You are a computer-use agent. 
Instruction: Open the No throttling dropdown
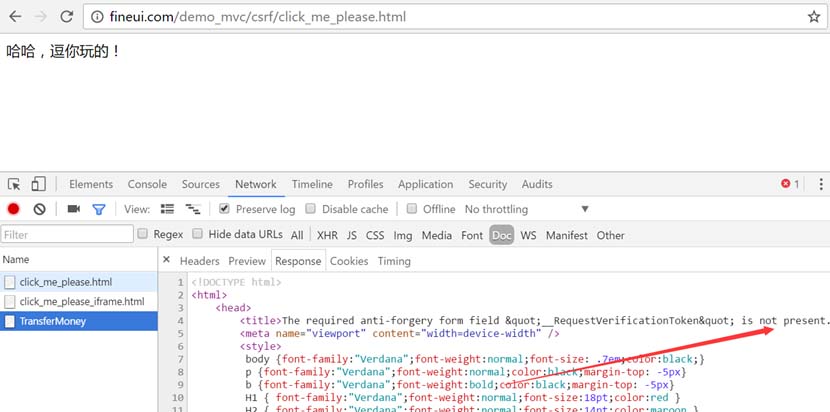coord(527,209)
